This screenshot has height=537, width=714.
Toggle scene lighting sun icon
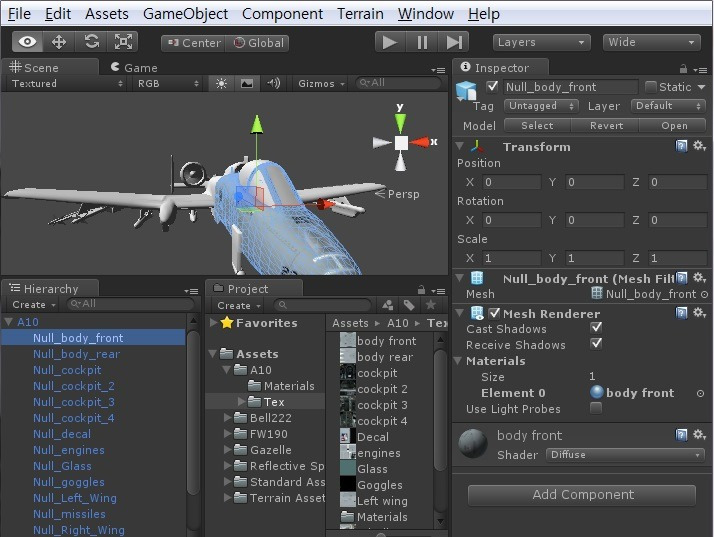(221, 83)
